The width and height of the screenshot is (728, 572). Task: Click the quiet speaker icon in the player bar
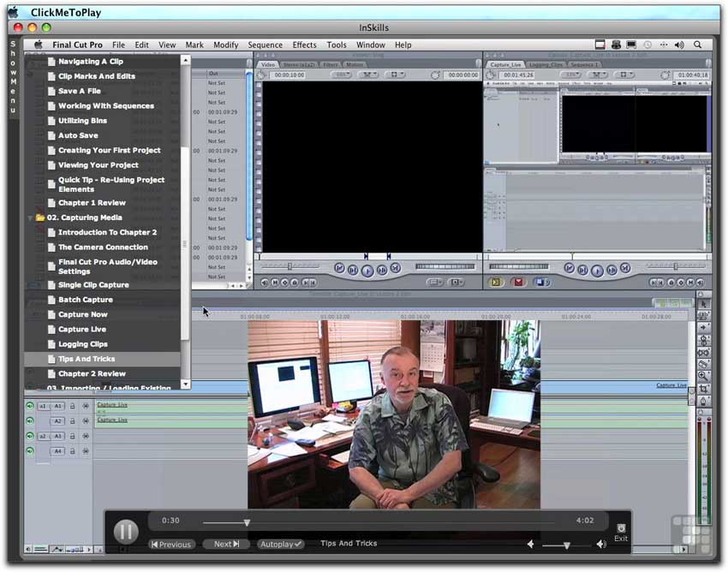[531, 544]
